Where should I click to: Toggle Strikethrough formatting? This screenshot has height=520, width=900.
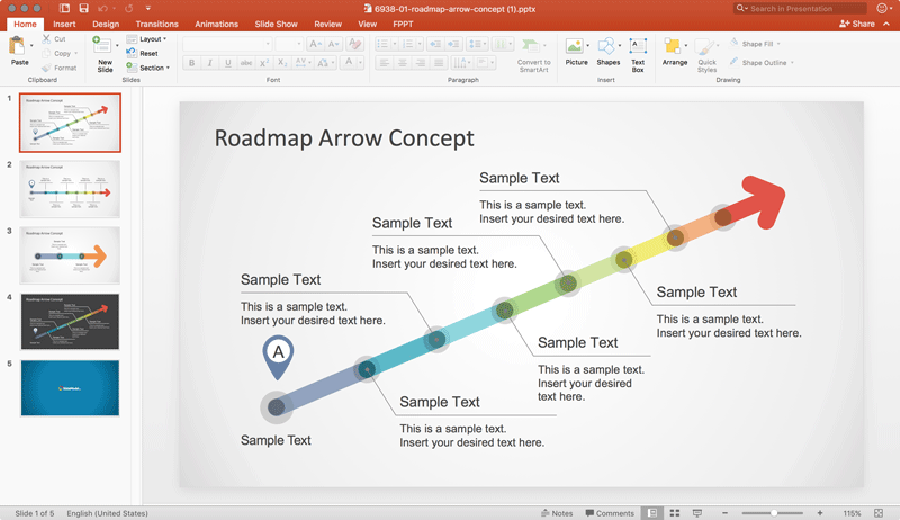[x=246, y=63]
